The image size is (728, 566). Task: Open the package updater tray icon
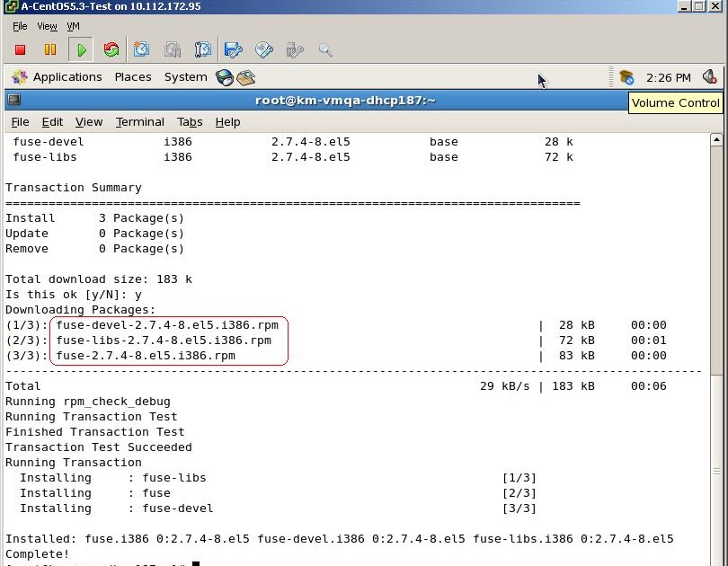626,77
